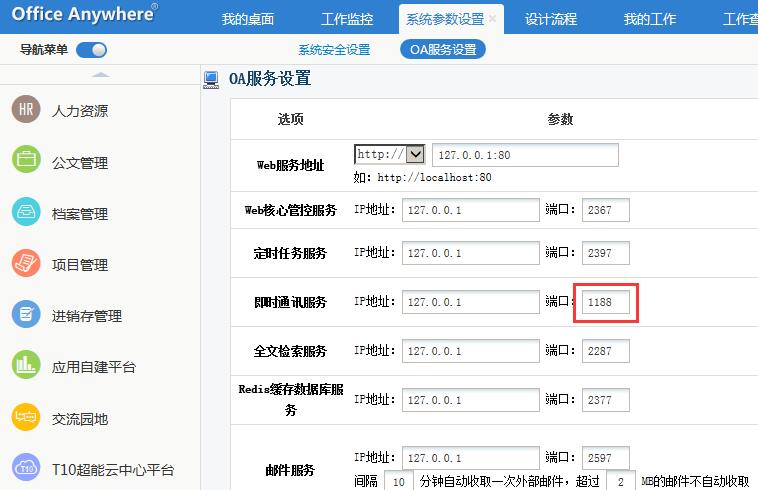This screenshot has width=758, height=490.
Task: Click the Web服务地址 address field
Action: pyautogui.click(x=524, y=155)
